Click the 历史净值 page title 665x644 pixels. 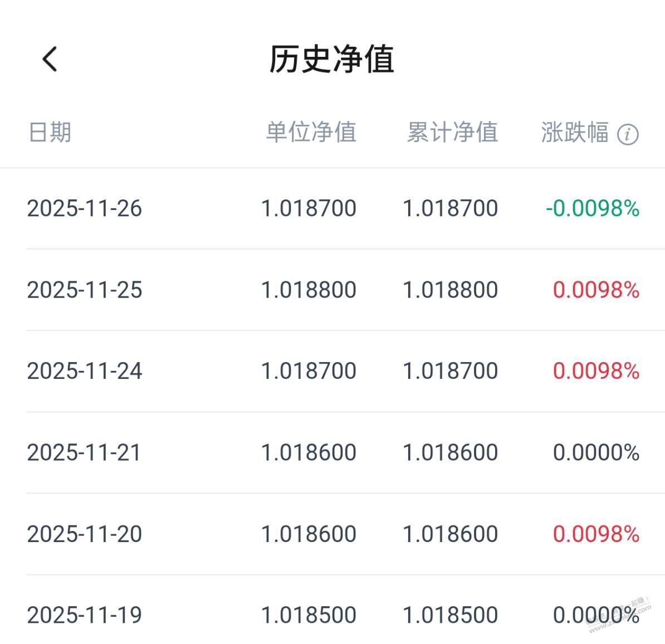click(332, 59)
